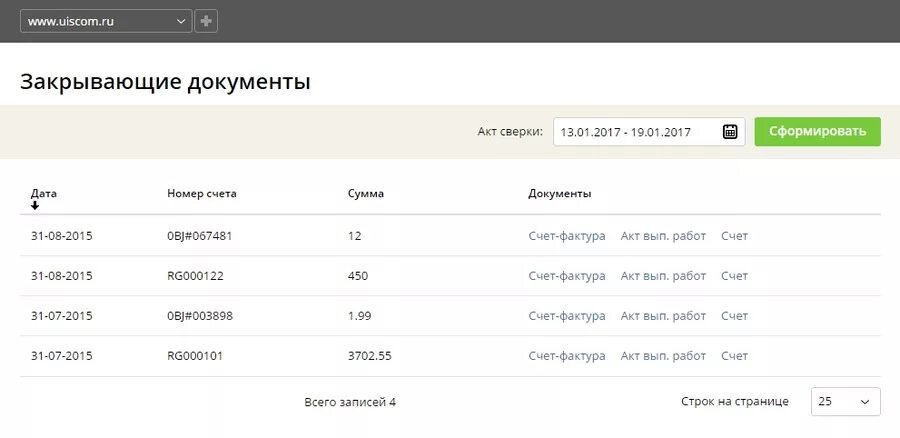Select invoice number 0BJ#067481
This screenshot has width=900, height=438.
tap(199, 236)
